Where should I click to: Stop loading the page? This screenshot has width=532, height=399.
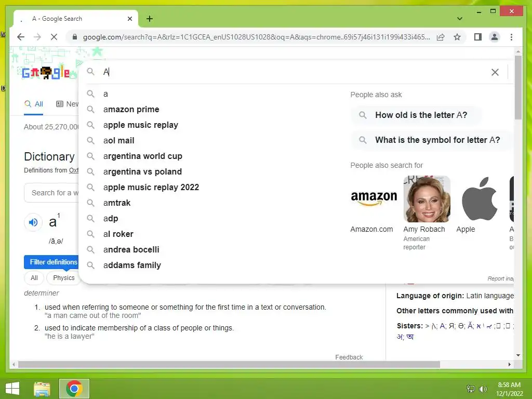coord(54,37)
